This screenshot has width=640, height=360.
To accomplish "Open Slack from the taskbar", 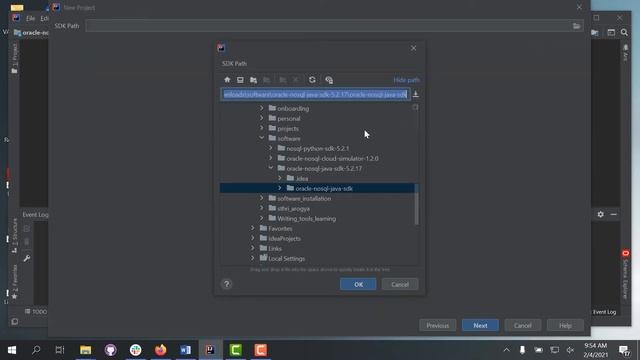I will pos(136,350).
